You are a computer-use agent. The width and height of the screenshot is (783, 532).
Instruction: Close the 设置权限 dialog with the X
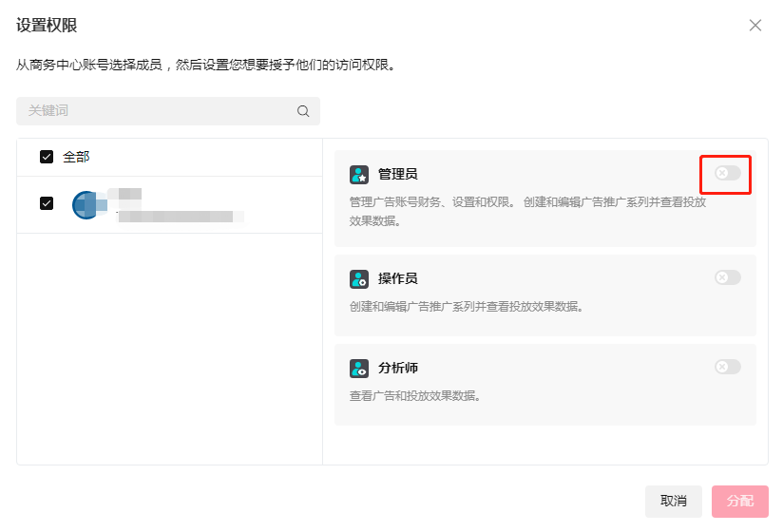click(x=755, y=26)
